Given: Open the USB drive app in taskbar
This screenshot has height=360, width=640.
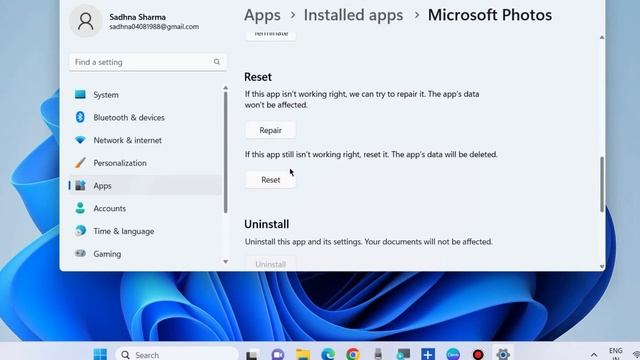Looking at the screenshot, I should tap(378, 354).
